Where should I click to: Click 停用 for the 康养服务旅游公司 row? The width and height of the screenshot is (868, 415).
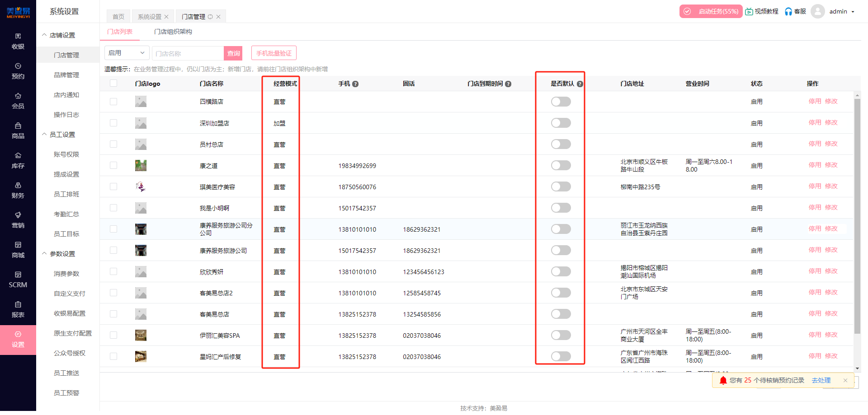815,250
